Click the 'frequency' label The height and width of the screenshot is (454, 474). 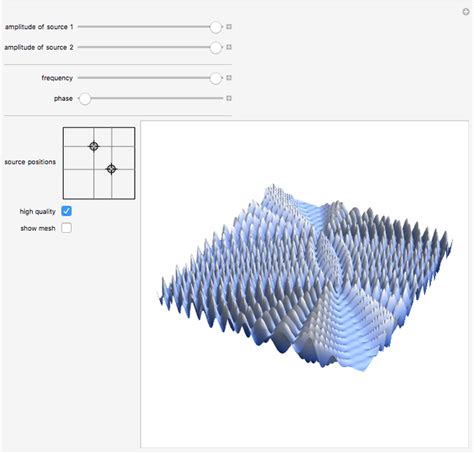57,78
